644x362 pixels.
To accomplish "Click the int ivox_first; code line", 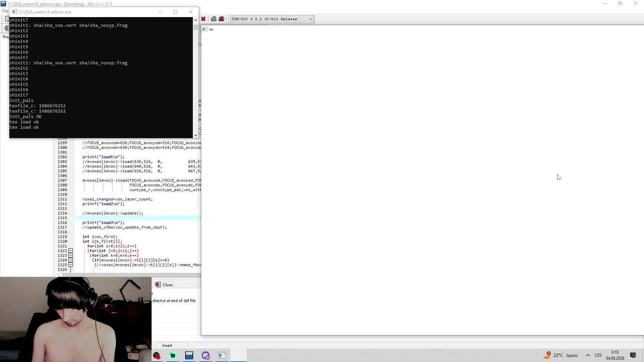I will 100,237.
